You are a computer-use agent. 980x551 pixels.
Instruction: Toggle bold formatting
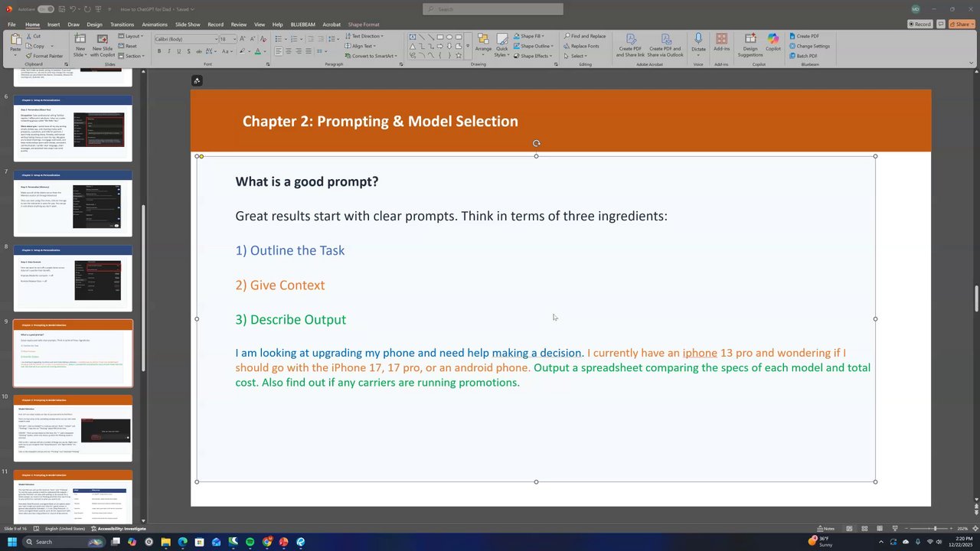click(x=159, y=51)
